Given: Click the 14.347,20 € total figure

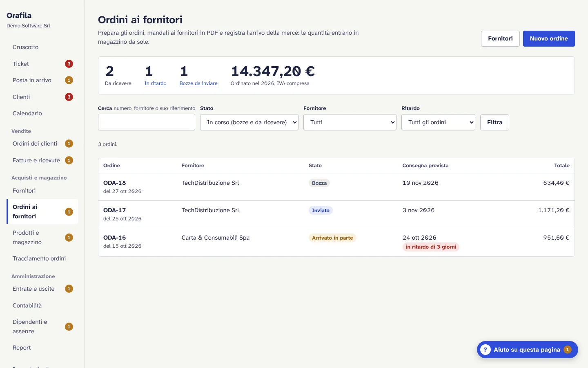Looking at the screenshot, I should pyautogui.click(x=273, y=71).
